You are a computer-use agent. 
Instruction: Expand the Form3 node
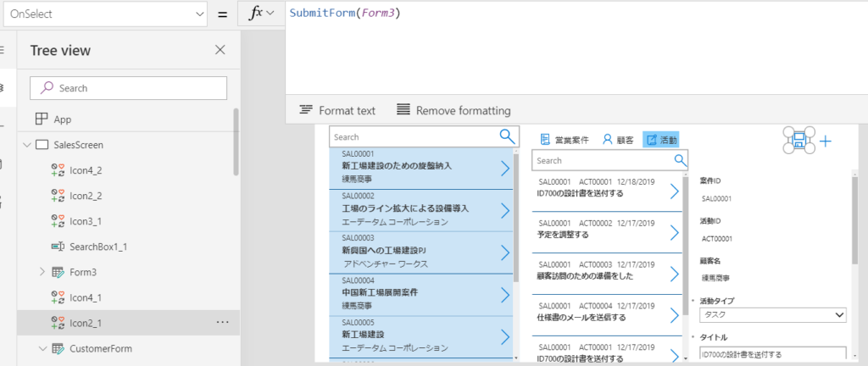pyautogui.click(x=42, y=272)
